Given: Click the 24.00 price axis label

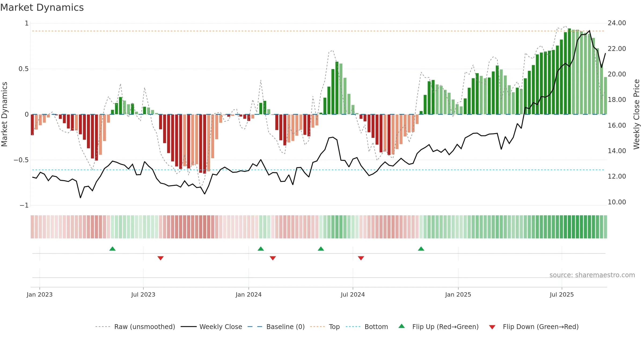Looking at the screenshot, I should click(x=617, y=23).
